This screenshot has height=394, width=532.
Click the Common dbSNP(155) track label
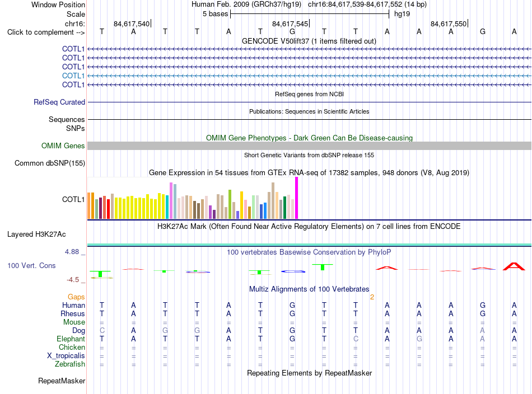click(x=49, y=163)
